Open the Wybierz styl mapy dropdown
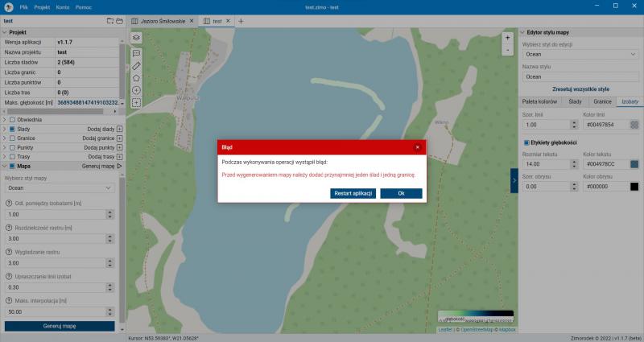This screenshot has height=342, width=644. tap(59, 187)
